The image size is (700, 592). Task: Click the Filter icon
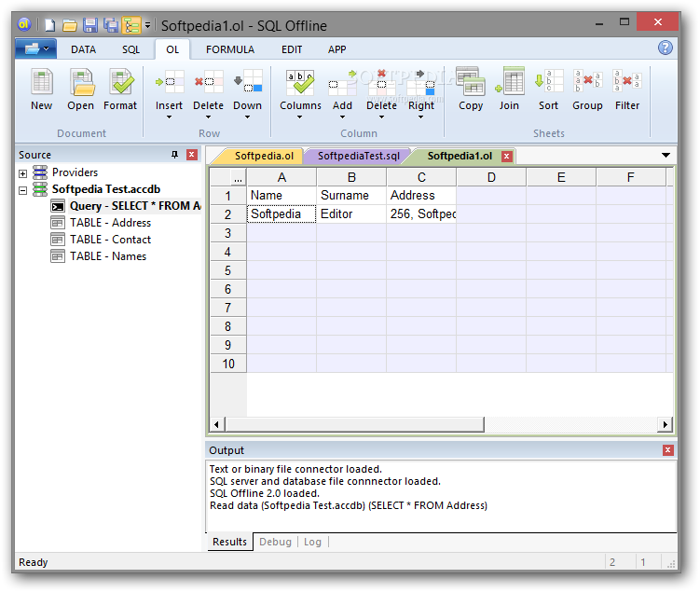627,81
